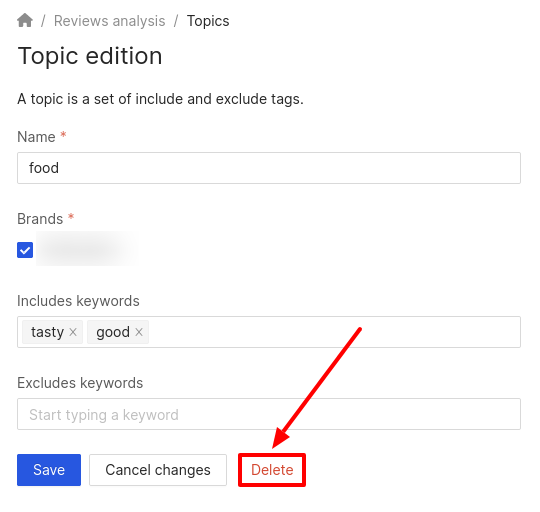
Task: Remove the 'good' keyword tag
Action: click(139, 332)
